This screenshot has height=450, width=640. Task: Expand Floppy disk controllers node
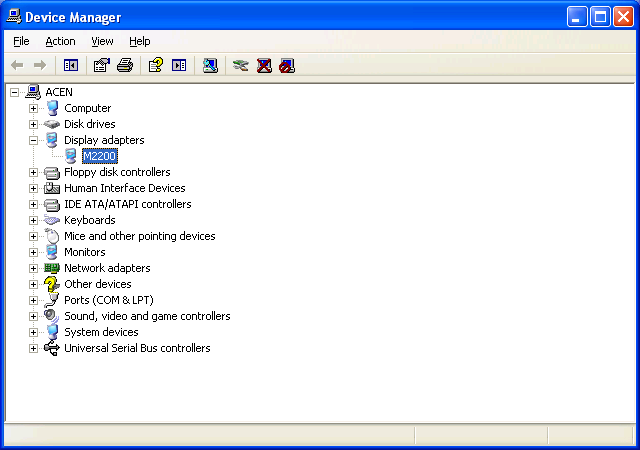pyautogui.click(x=33, y=172)
